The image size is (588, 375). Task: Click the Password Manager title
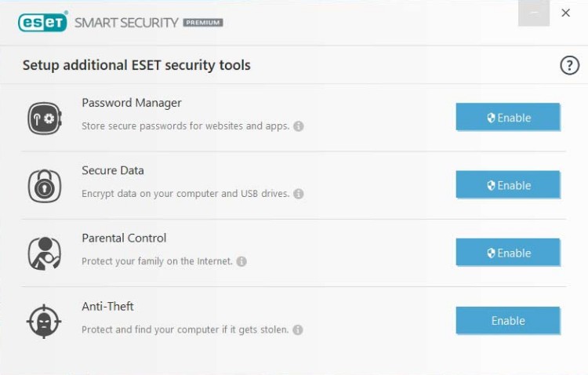[132, 103]
